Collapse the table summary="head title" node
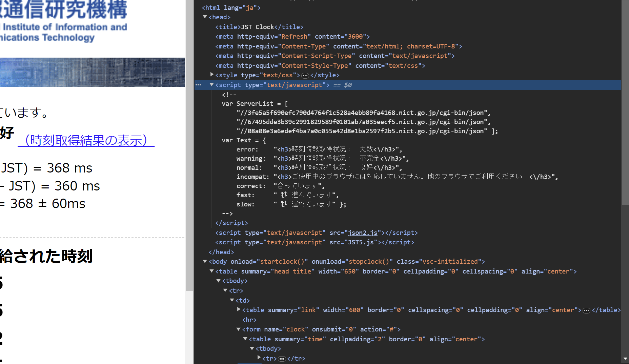This screenshot has height=364, width=629. point(211,271)
